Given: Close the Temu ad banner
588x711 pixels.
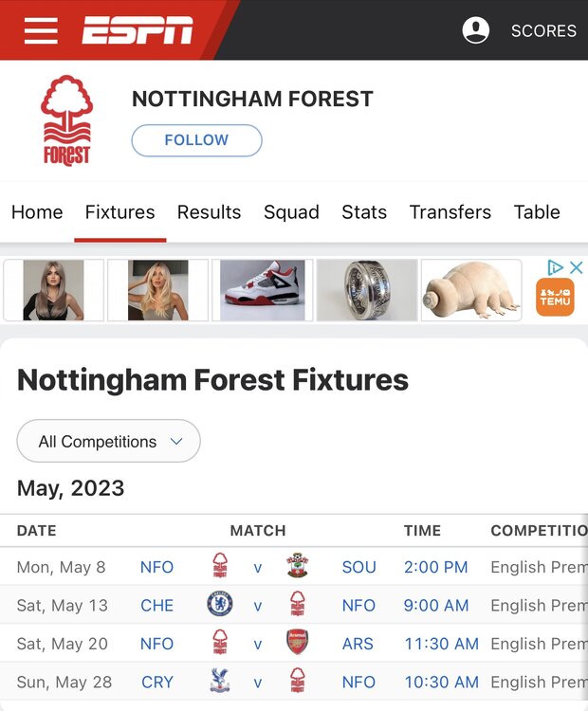Looking at the screenshot, I should point(575,267).
